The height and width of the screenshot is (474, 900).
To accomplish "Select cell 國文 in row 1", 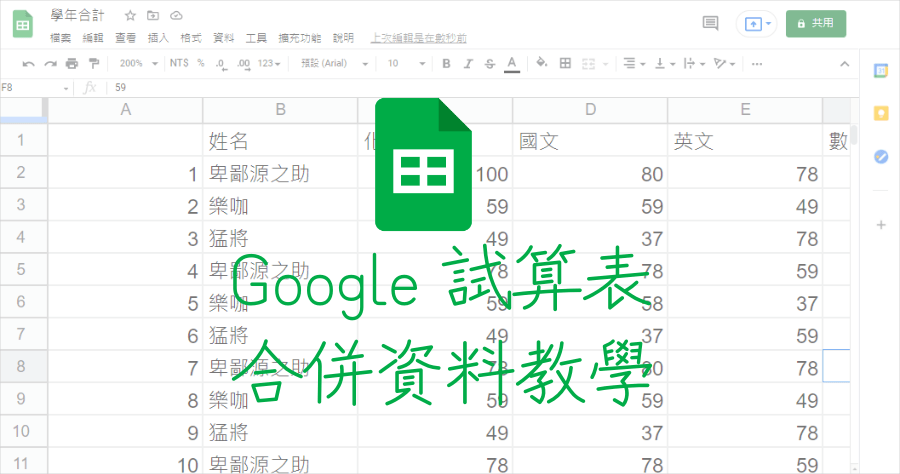I will coord(590,140).
